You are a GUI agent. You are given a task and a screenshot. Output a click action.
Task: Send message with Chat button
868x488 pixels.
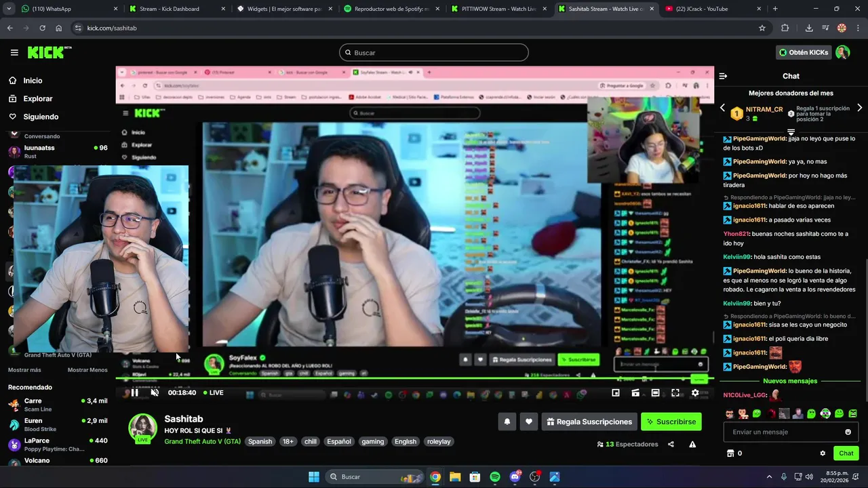tap(846, 453)
